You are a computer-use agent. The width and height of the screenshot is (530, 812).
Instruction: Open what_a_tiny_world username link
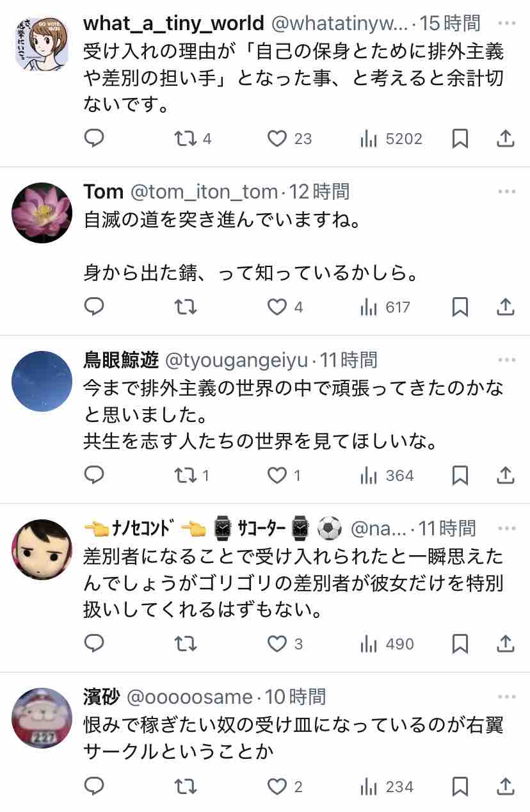pyautogui.click(x=173, y=24)
